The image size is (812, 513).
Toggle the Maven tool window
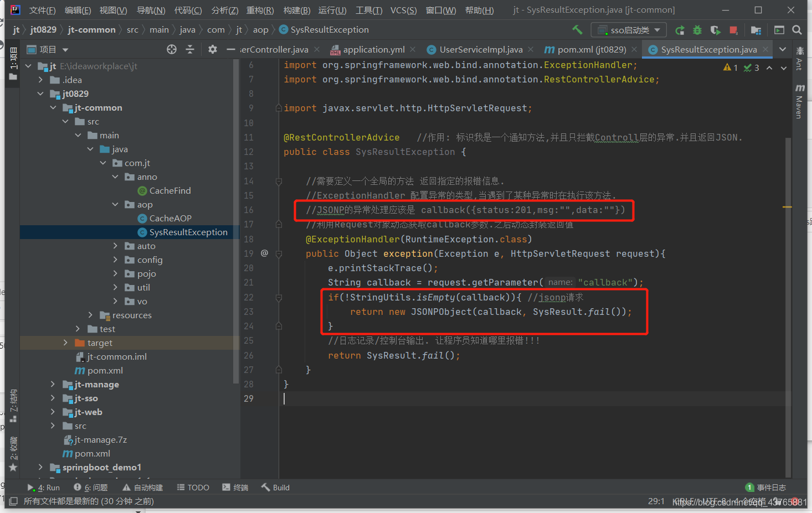pos(799,101)
